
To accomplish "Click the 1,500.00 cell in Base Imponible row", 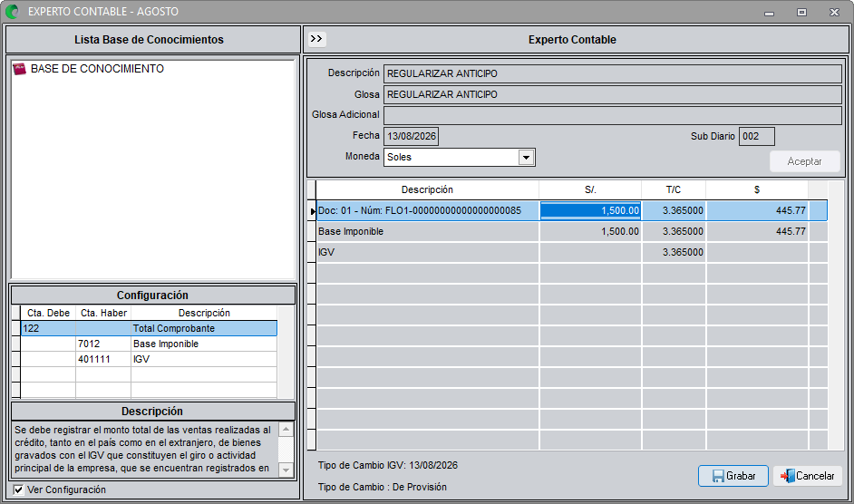I will 590,231.
